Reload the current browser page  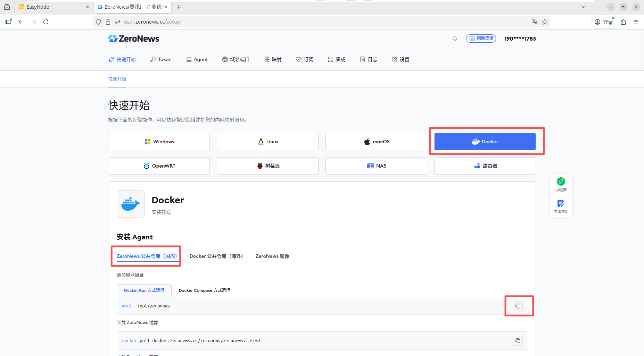(x=46, y=22)
